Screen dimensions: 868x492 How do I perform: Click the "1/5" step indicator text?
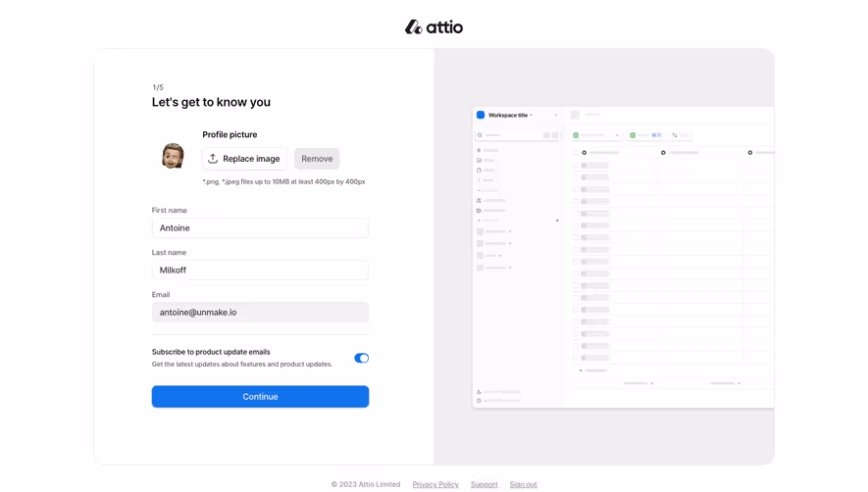point(158,87)
